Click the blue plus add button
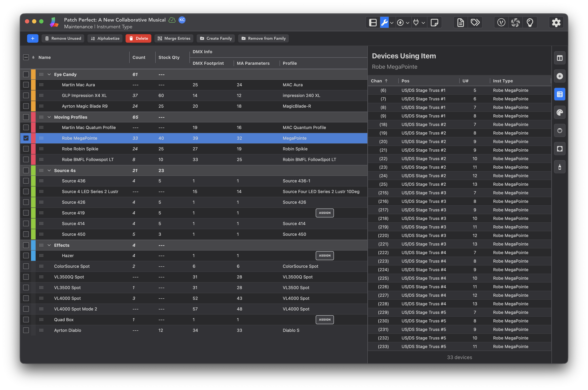Screen dimensions: 588x390 pos(33,38)
